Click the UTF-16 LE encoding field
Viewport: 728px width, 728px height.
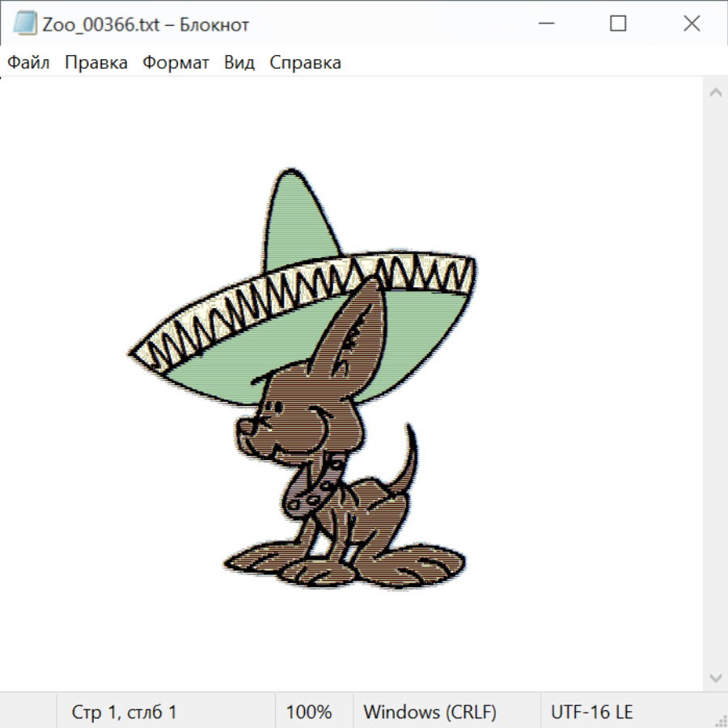pyautogui.click(x=592, y=712)
